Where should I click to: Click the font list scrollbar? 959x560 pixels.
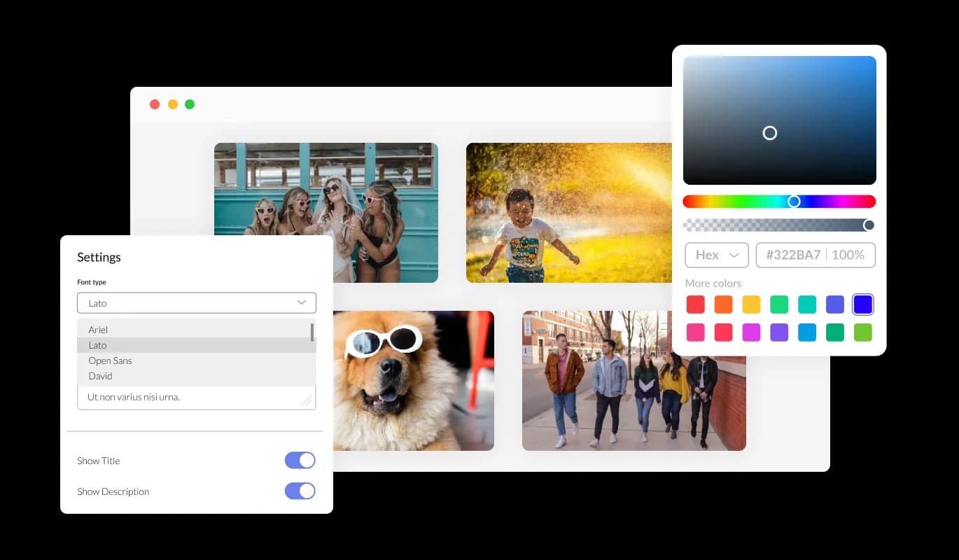click(312, 332)
